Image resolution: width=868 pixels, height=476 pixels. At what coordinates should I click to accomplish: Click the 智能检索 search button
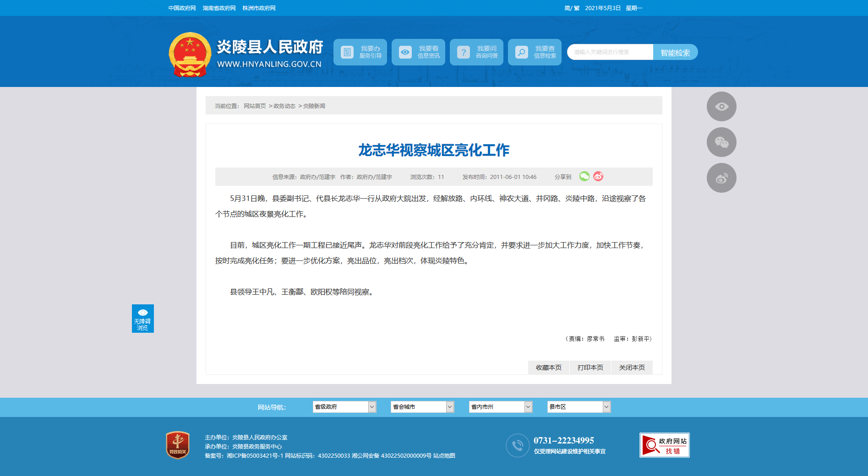pos(675,53)
